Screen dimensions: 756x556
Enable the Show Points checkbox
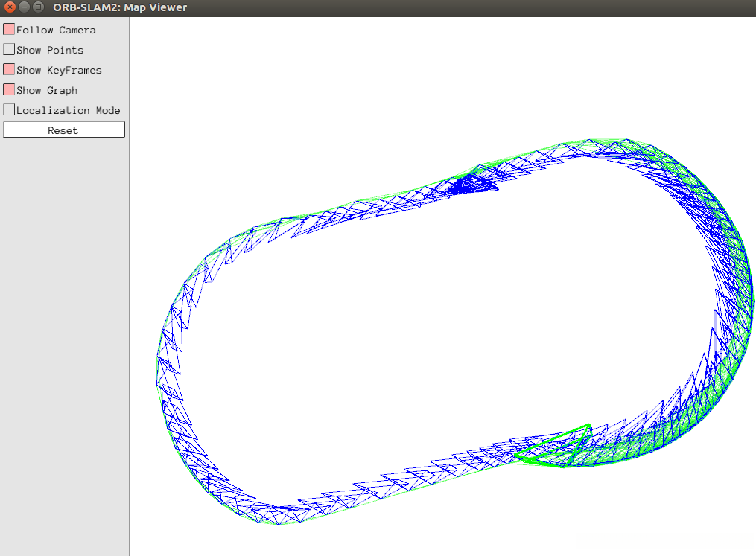click(x=9, y=50)
